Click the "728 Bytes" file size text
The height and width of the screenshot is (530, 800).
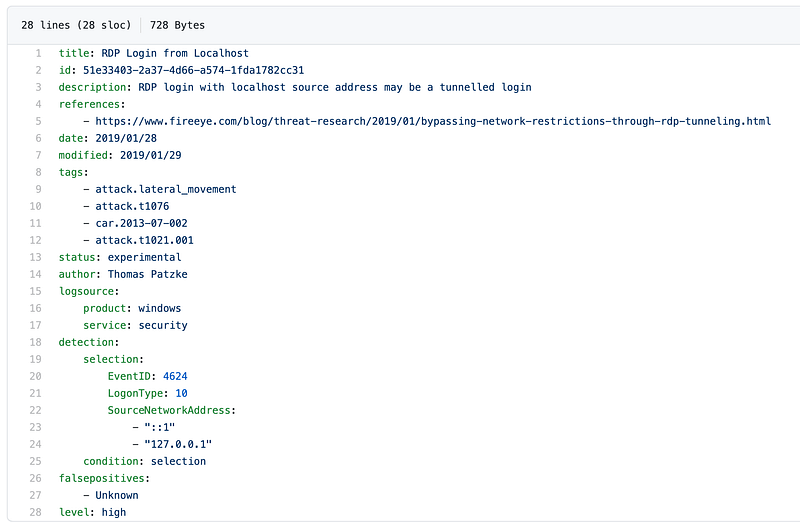pyautogui.click(x=178, y=24)
